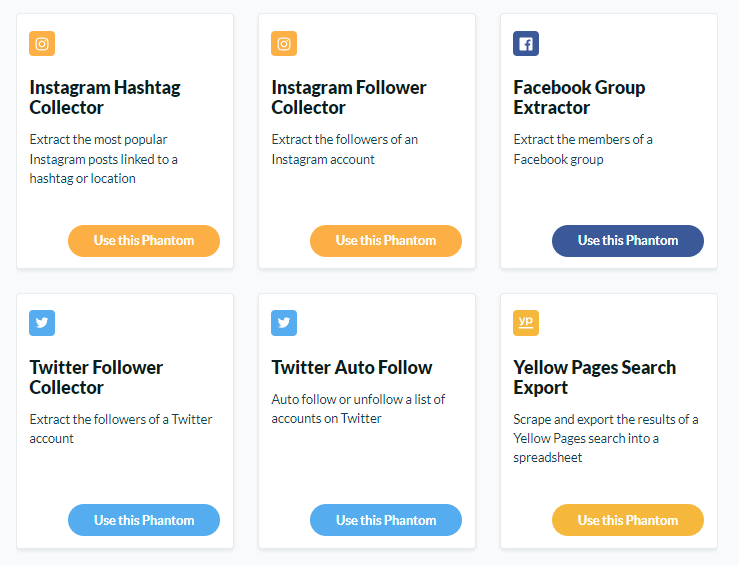The height and width of the screenshot is (565, 739).
Task: Select the Facebook Group Extractor heading
Action: 579,98
